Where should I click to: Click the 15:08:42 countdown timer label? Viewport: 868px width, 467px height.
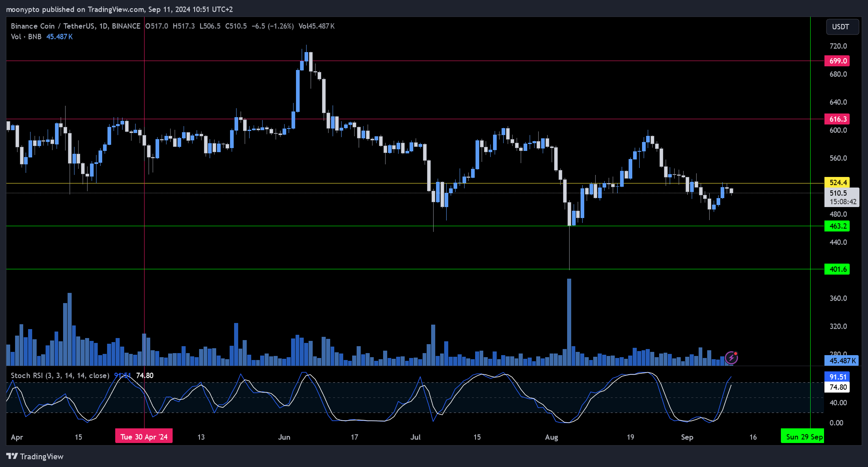point(843,202)
